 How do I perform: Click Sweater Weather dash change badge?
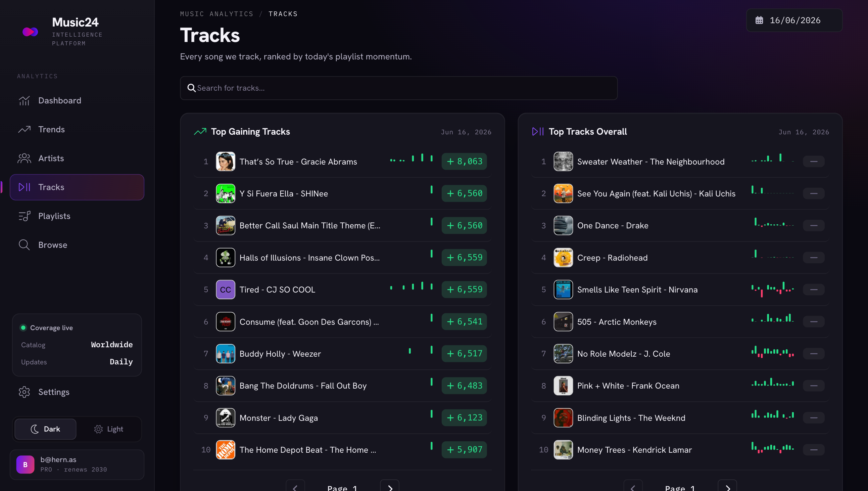coord(813,162)
